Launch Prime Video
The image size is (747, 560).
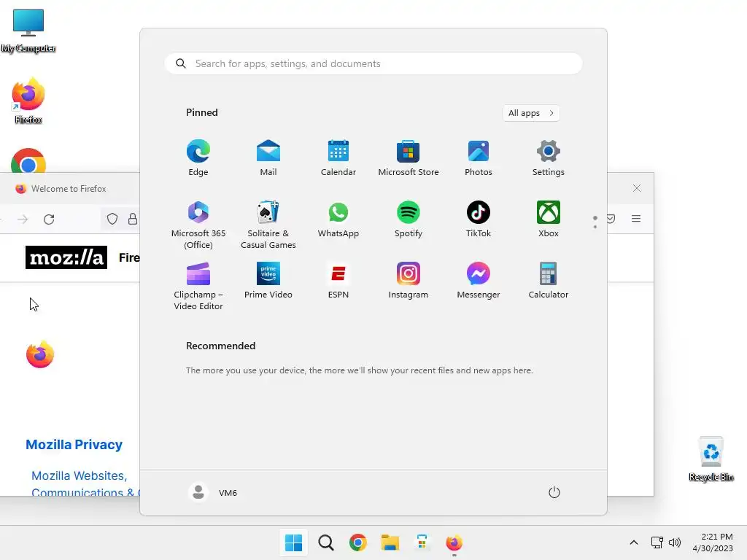(x=268, y=281)
